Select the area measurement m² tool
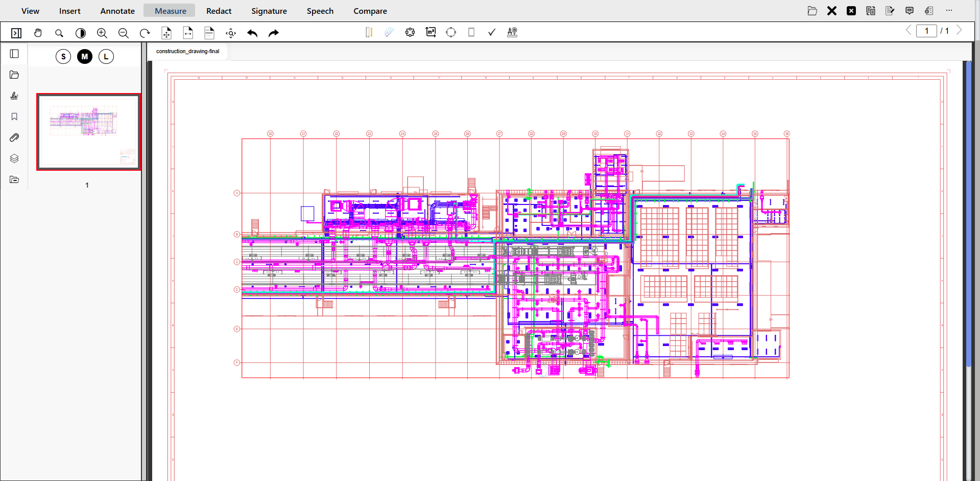Viewport: 980px width, 481px height. (x=431, y=32)
